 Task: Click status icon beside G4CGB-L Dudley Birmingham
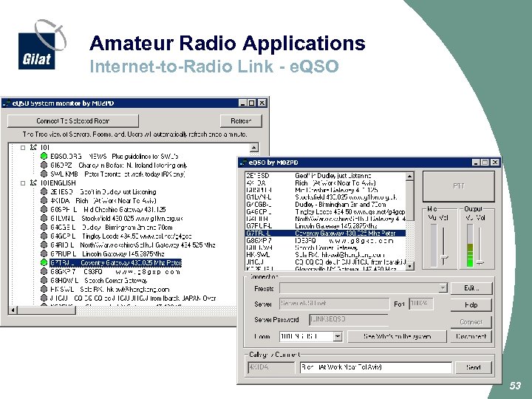tap(44, 227)
